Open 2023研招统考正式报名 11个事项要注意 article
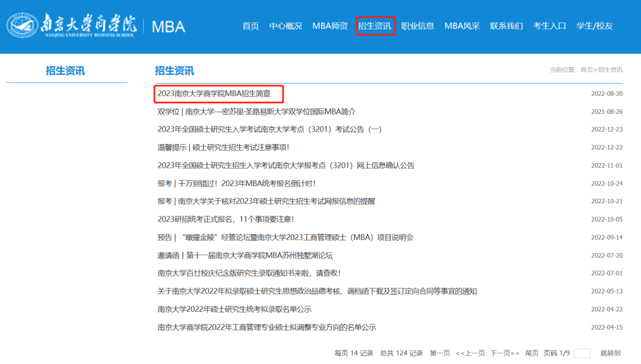 [x=226, y=219]
